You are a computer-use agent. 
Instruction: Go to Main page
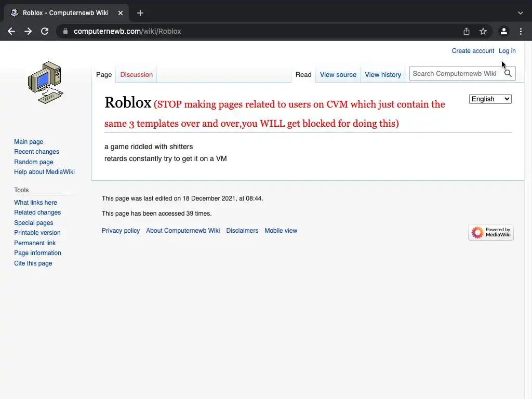29,142
